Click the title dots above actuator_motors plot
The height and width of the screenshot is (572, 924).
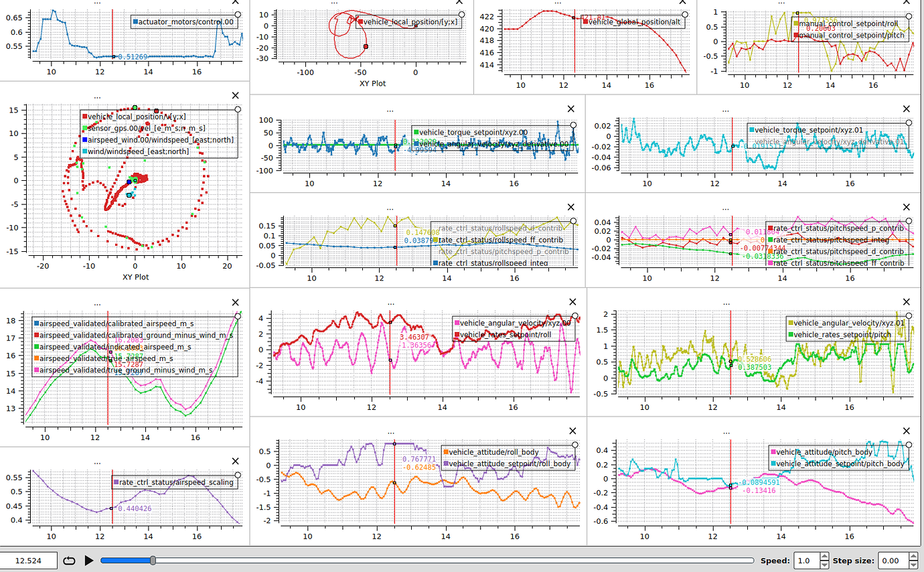pyautogui.click(x=98, y=2)
